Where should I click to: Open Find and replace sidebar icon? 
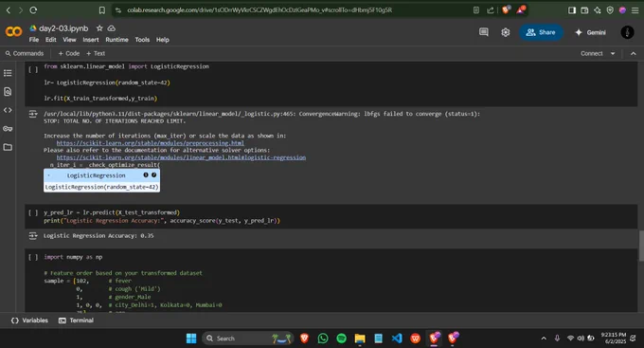coord(8,92)
